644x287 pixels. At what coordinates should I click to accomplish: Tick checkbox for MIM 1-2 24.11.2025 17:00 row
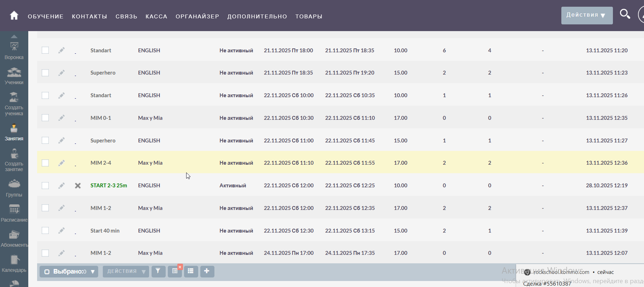click(45, 253)
